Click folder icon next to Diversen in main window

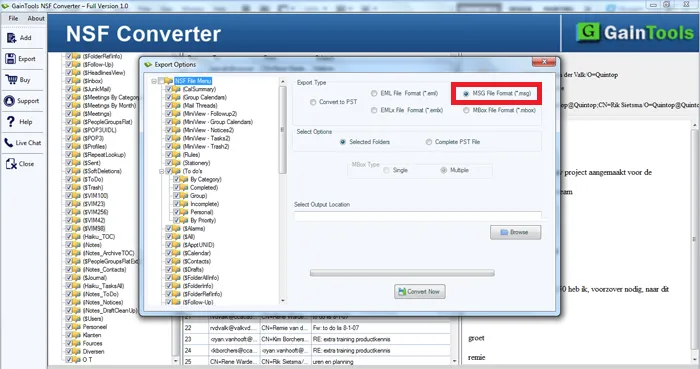[x=77, y=352]
